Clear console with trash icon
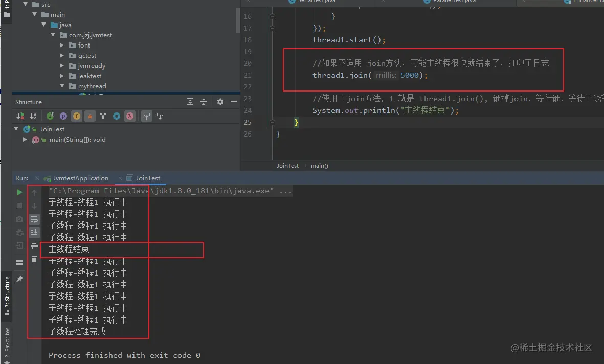604x364 pixels. [x=34, y=259]
